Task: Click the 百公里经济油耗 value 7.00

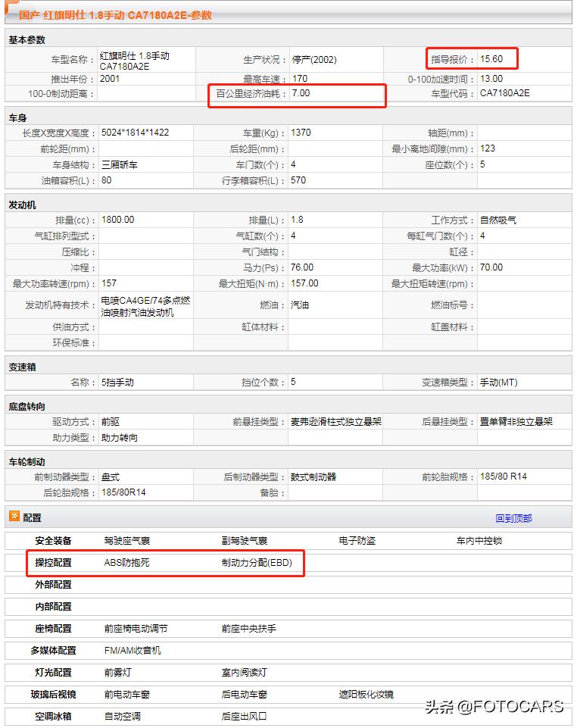Action: point(301,93)
